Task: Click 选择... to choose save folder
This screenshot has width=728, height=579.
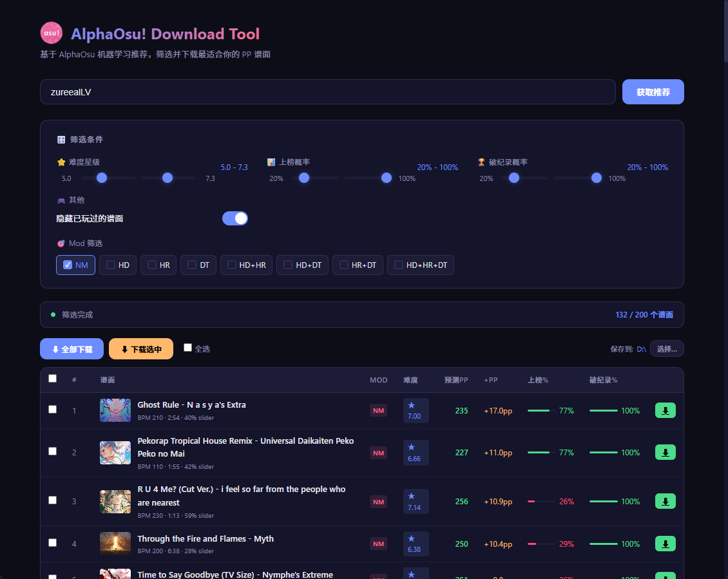Action: 667,348
